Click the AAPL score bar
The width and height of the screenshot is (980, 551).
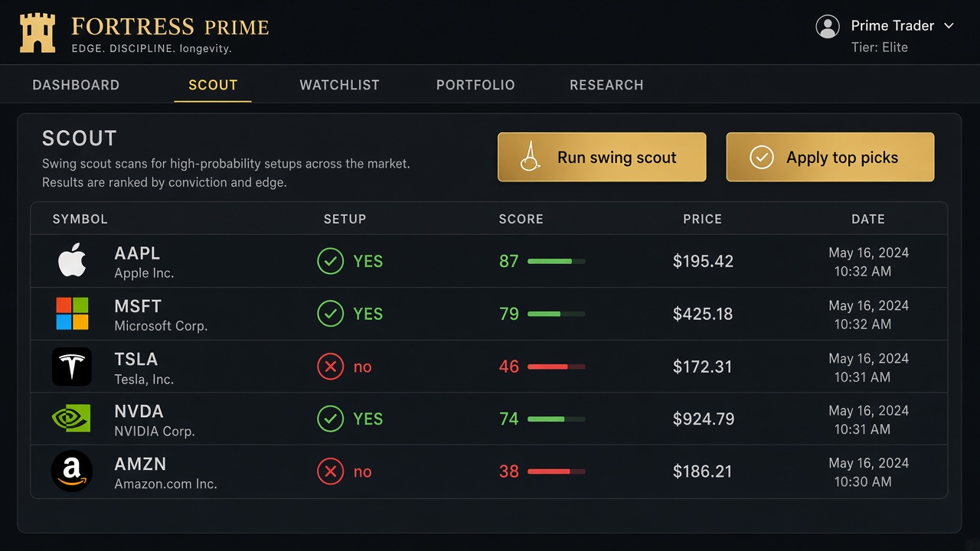point(557,262)
